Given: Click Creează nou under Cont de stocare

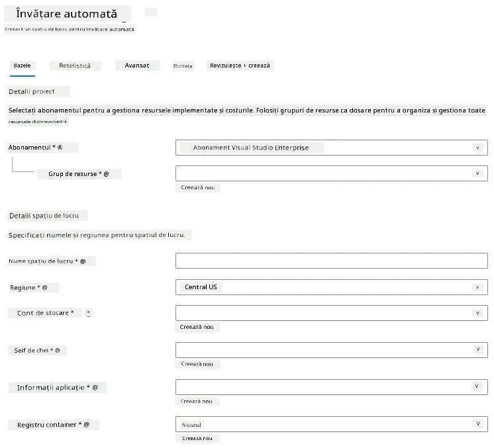Looking at the screenshot, I should (197, 327).
